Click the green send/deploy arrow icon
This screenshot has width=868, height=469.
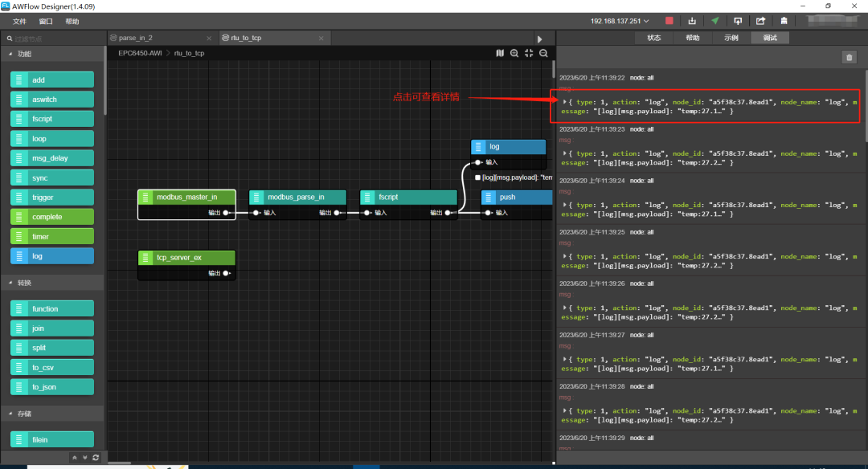point(714,21)
